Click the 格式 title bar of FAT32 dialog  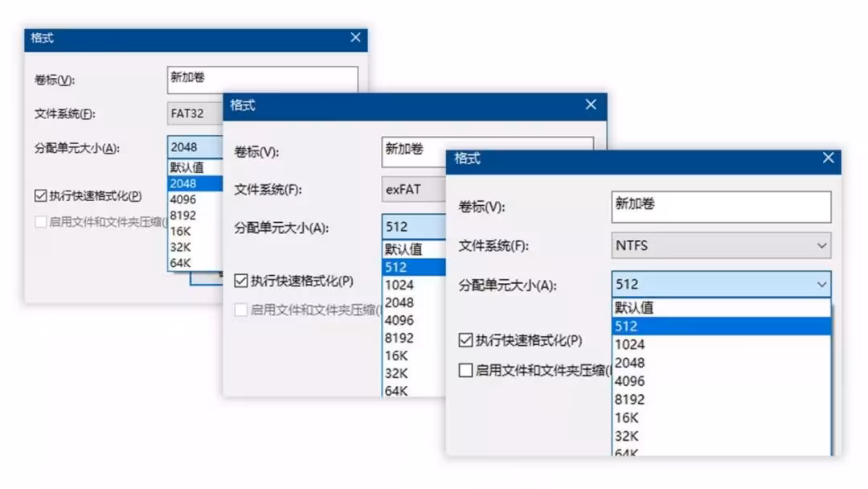coord(195,39)
